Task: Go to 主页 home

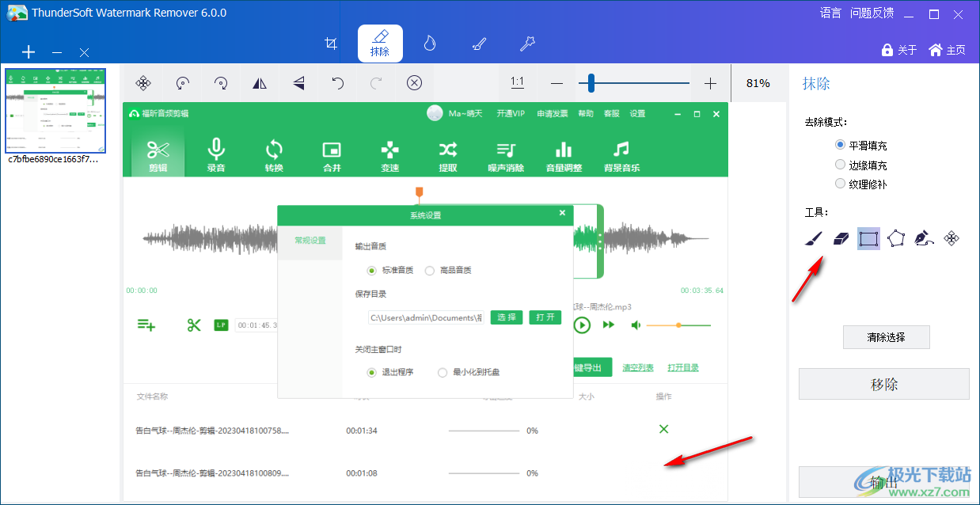Action: coord(948,50)
